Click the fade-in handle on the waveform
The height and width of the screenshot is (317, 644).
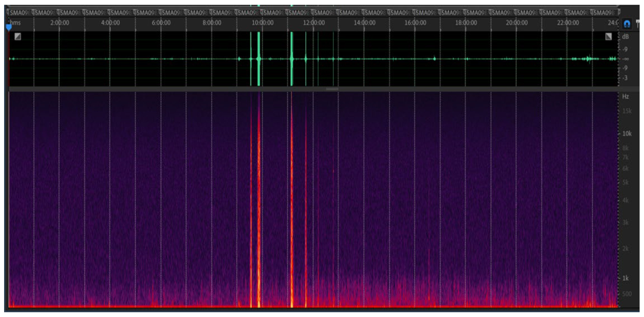(x=18, y=37)
